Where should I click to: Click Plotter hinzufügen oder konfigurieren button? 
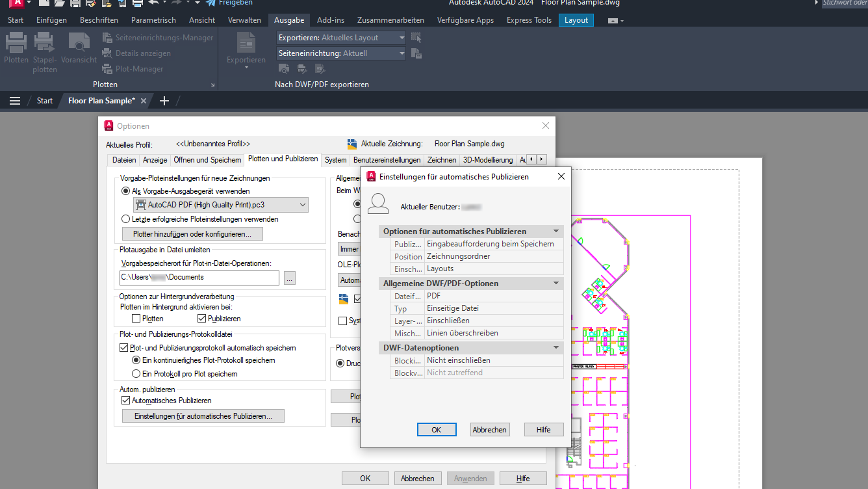(192, 233)
